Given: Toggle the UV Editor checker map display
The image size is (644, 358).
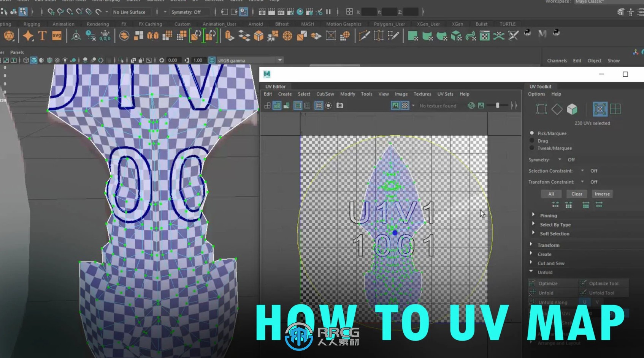Looking at the screenshot, I should (x=405, y=106).
